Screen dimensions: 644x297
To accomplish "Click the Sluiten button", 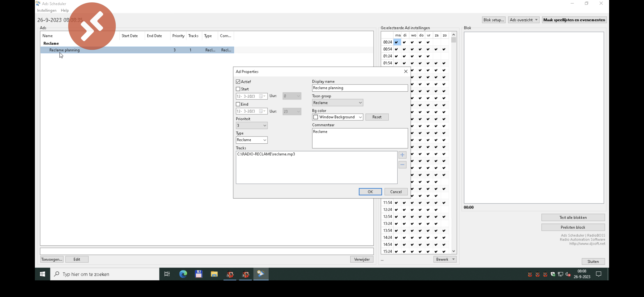I will coord(593,261).
